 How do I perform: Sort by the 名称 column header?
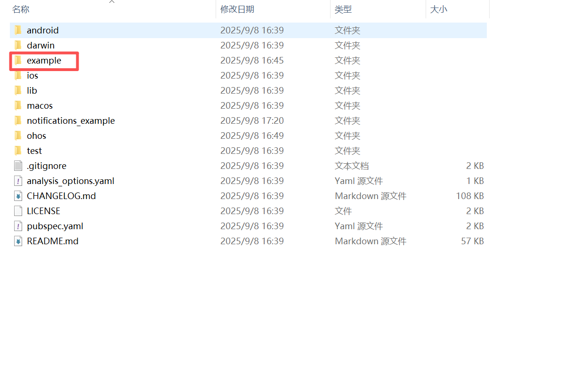[x=21, y=9]
